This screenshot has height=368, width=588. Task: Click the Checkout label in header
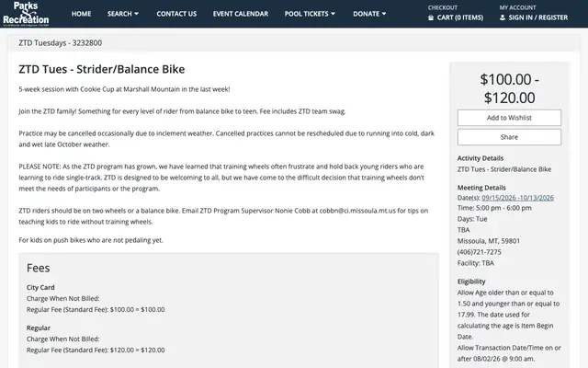coord(443,7)
